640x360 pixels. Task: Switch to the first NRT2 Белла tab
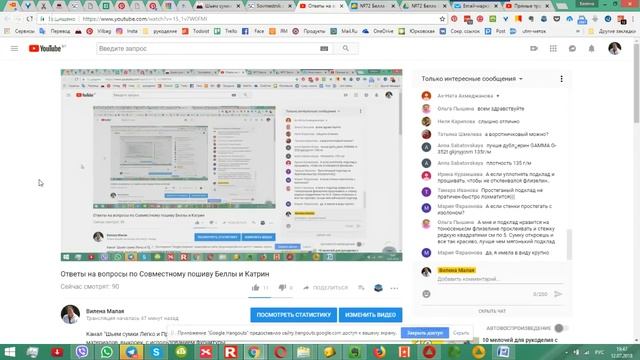[373, 6]
